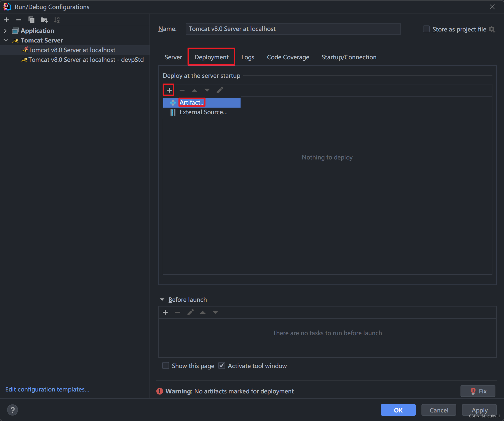Click the Cancel button
The height and width of the screenshot is (421, 504).
(439, 410)
